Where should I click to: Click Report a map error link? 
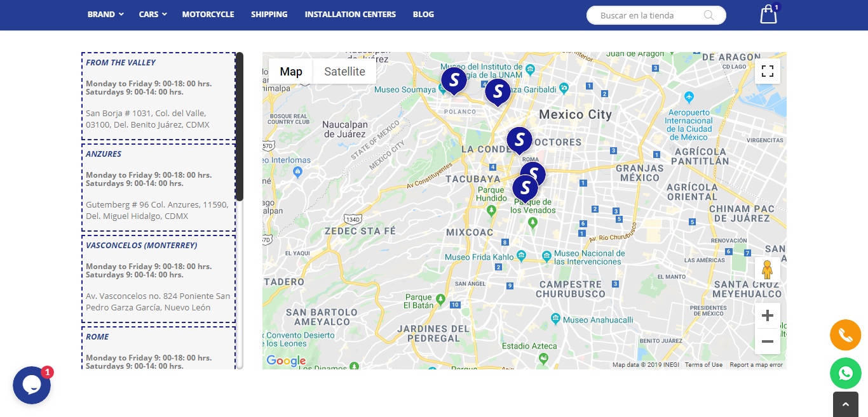(x=756, y=365)
